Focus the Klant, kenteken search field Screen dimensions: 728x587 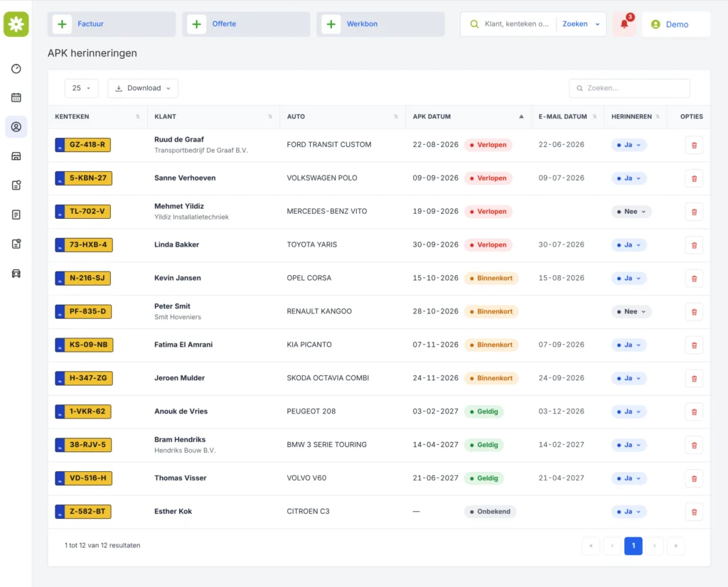tap(516, 24)
